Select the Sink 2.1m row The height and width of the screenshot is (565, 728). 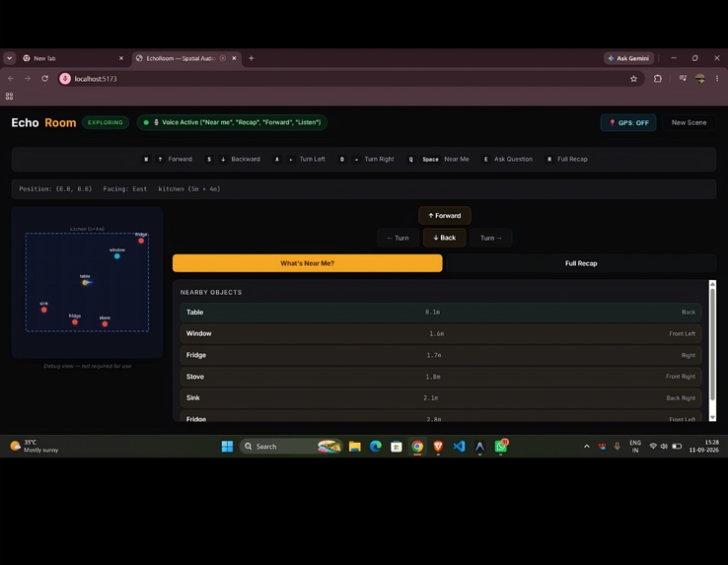click(x=441, y=398)
